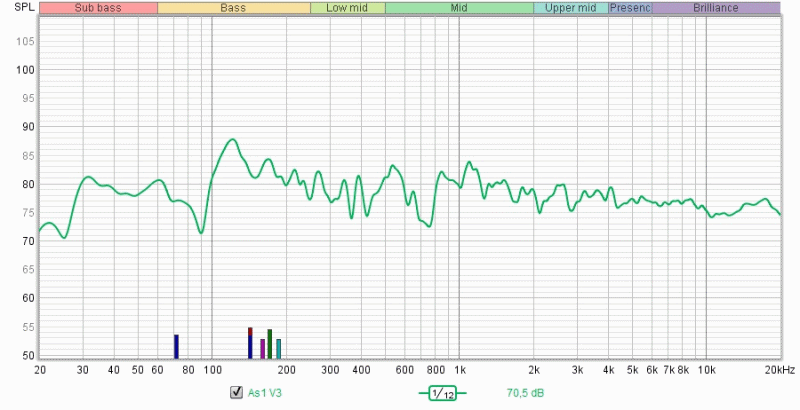Click the magenta modal bar near 160 Hz
Screen dimensions: 800x410
263,348
